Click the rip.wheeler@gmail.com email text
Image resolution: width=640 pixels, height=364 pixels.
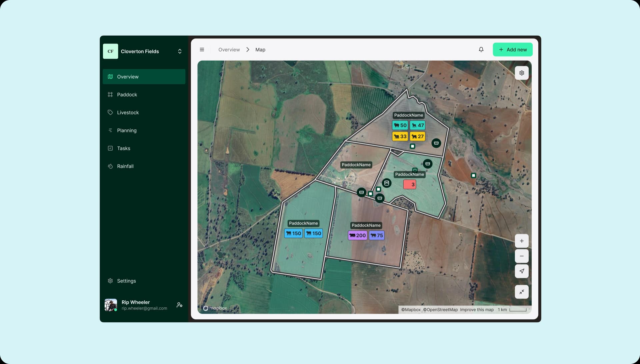(144, 308)
